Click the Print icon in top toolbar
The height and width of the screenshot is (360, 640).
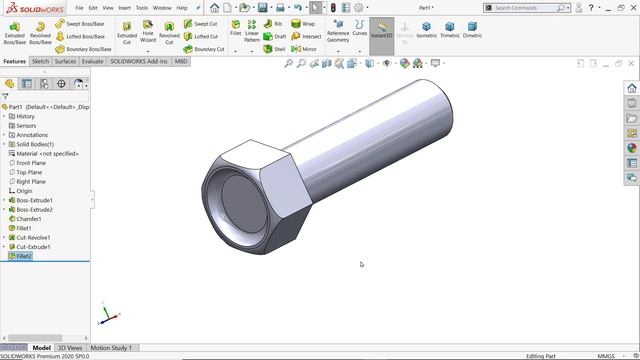pyautogui.click(x=280, y=7)
